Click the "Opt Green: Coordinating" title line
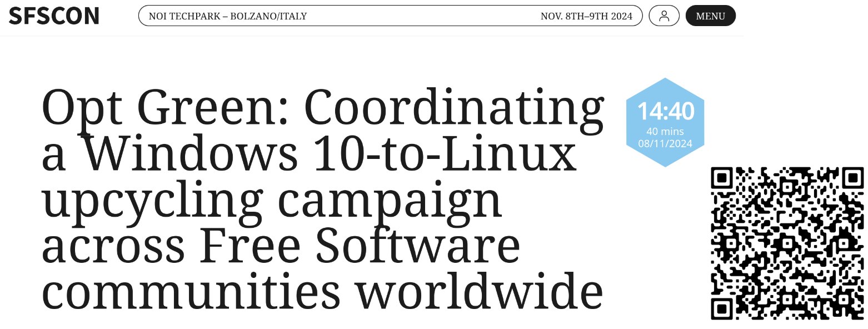The height and width of the screenshot is (329, 868). tap(322, 108)
